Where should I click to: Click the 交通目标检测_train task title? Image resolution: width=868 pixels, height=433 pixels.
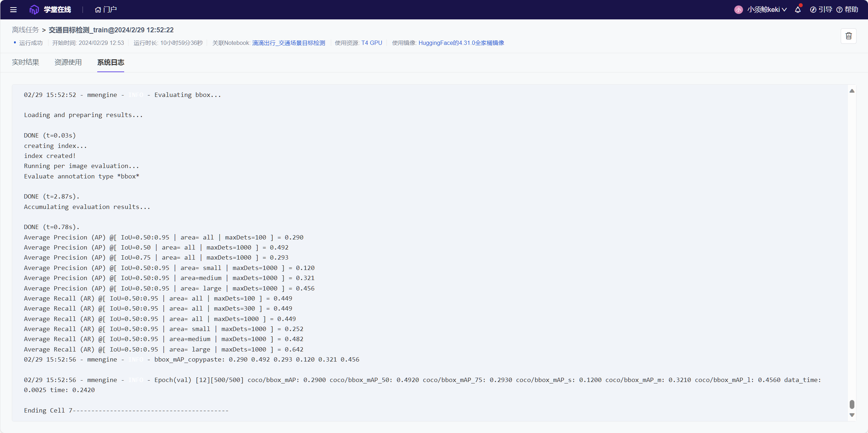coord(111,30)
